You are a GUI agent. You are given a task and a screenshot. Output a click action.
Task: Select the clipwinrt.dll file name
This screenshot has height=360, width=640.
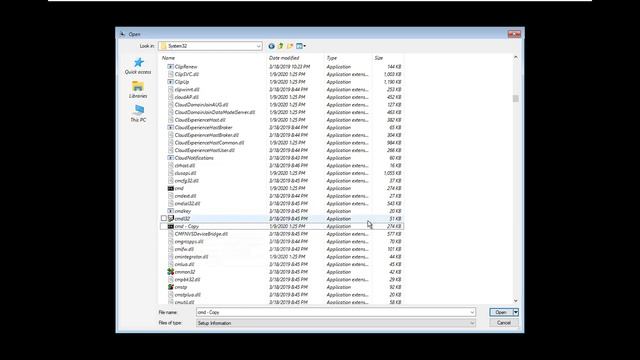tap(187, 89)
